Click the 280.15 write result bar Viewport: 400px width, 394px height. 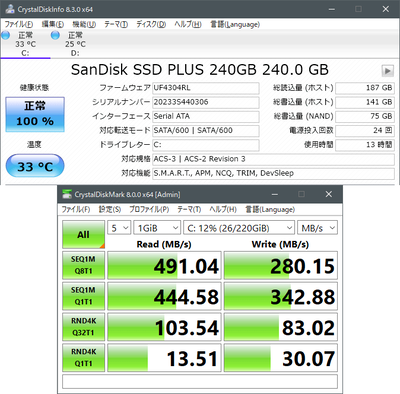pos(281,265)
